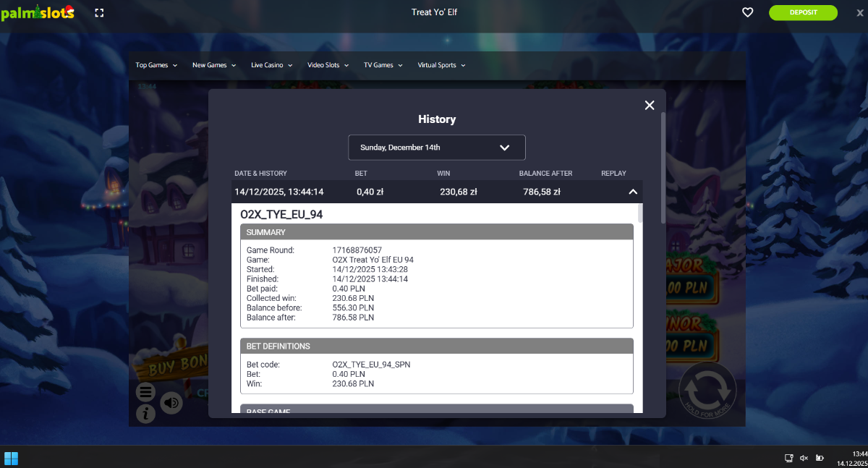
Task: Click the muted volume tray icon
Action: [804, 458]
